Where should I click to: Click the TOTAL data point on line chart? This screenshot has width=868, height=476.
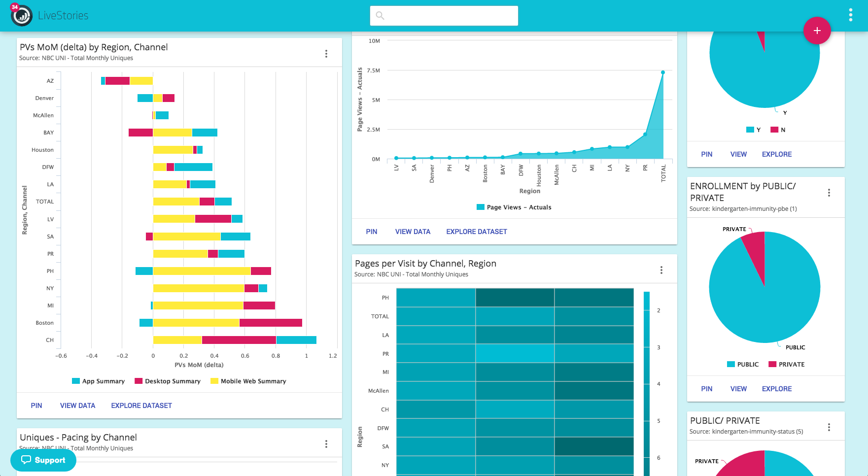point(663,72)
